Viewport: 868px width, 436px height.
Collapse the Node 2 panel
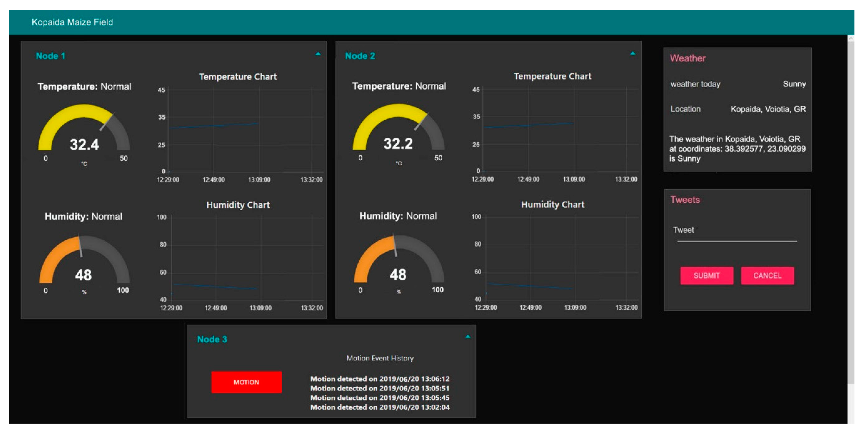coord(632,53)
